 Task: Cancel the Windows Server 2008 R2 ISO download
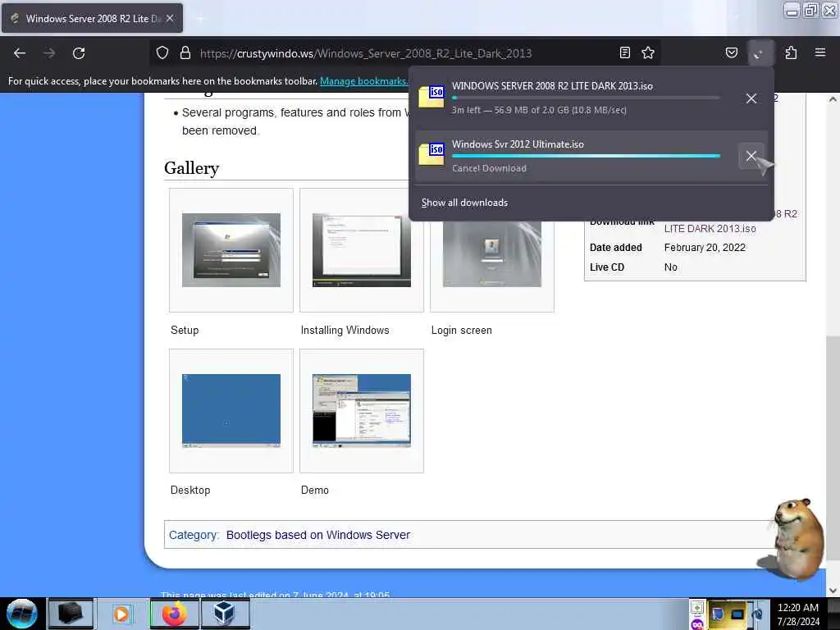pos(751,98)
